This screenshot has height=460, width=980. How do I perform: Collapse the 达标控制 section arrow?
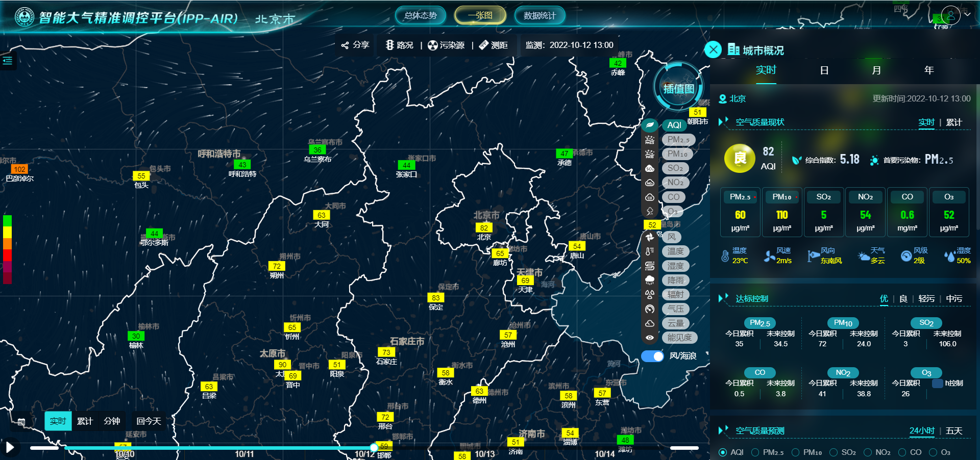tap(723, 298)
